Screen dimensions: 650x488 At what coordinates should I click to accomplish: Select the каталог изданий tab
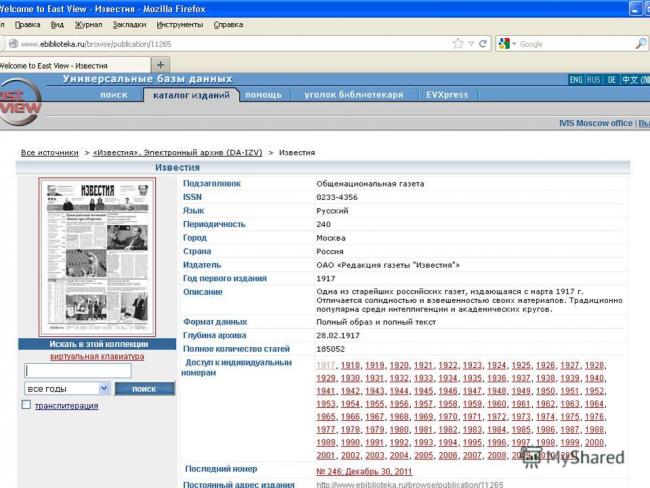(191, 95)
